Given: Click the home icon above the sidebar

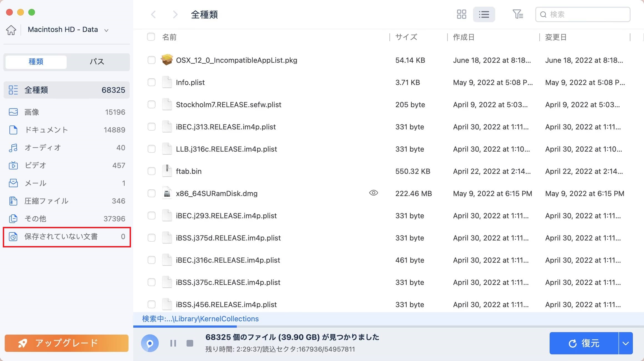Looking at the screenshot, I should click(11, 30).
